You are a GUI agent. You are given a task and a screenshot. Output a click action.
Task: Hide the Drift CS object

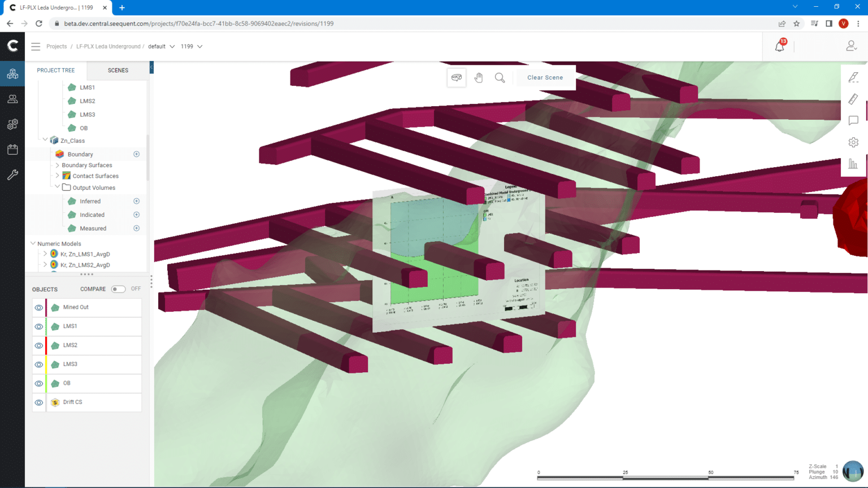(x=38, y=402)
